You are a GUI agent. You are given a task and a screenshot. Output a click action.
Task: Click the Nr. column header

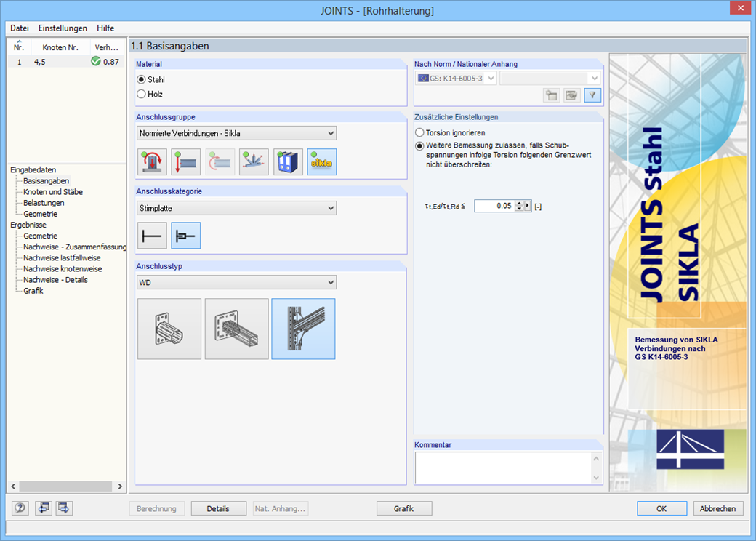point(20,47)
